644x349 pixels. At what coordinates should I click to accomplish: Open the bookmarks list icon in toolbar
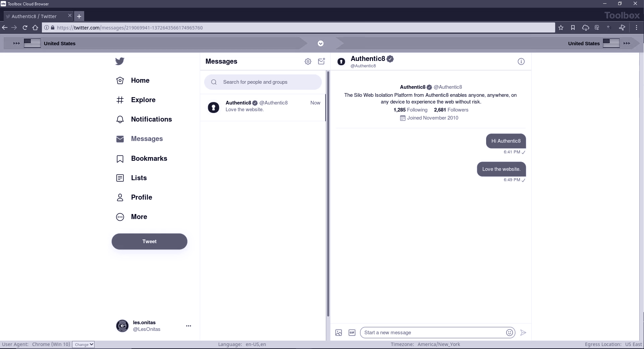coord(573,28)
